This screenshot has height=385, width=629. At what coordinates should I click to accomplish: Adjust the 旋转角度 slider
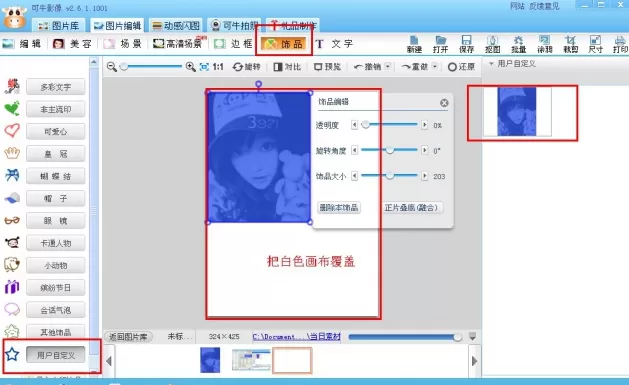[389, 150]
